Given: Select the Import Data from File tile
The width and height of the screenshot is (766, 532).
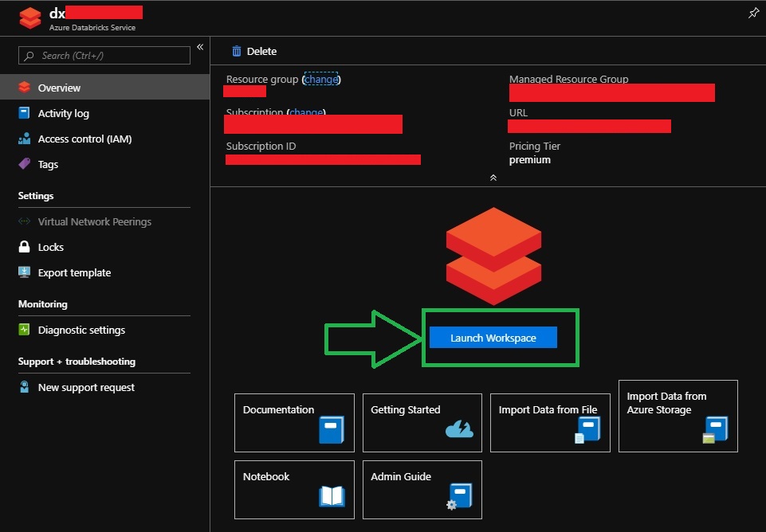Looking at the screenshot, I should [550, 422].
